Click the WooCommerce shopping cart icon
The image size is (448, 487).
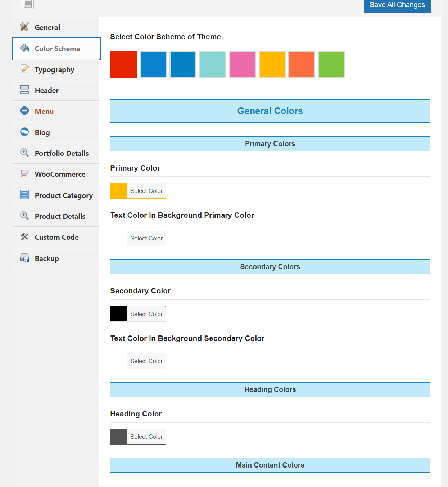coord(24,173)
